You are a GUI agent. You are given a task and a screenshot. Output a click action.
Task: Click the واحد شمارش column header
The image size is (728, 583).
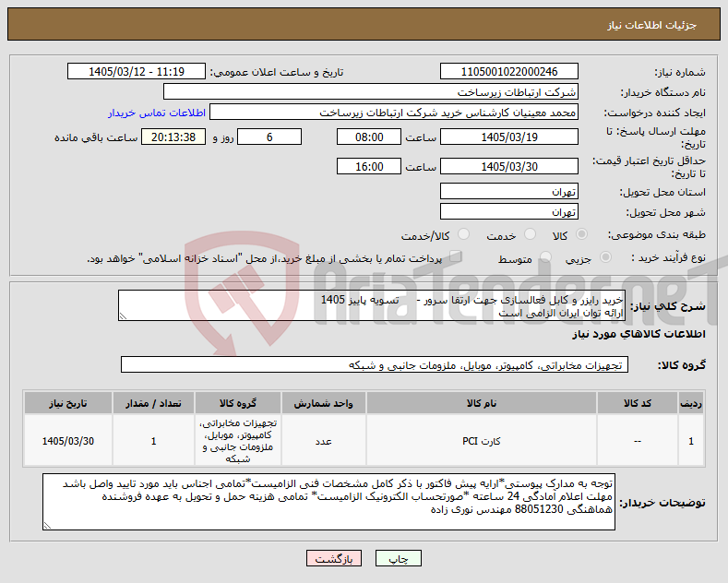323,403
